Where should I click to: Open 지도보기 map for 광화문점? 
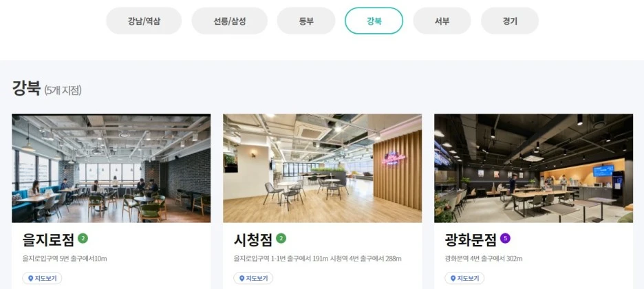click(464, 278)
